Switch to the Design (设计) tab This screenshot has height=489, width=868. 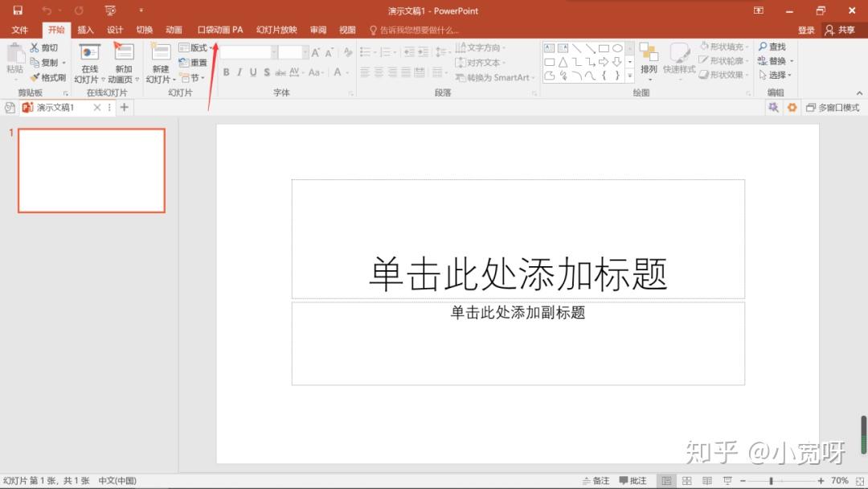pos(115,30)
